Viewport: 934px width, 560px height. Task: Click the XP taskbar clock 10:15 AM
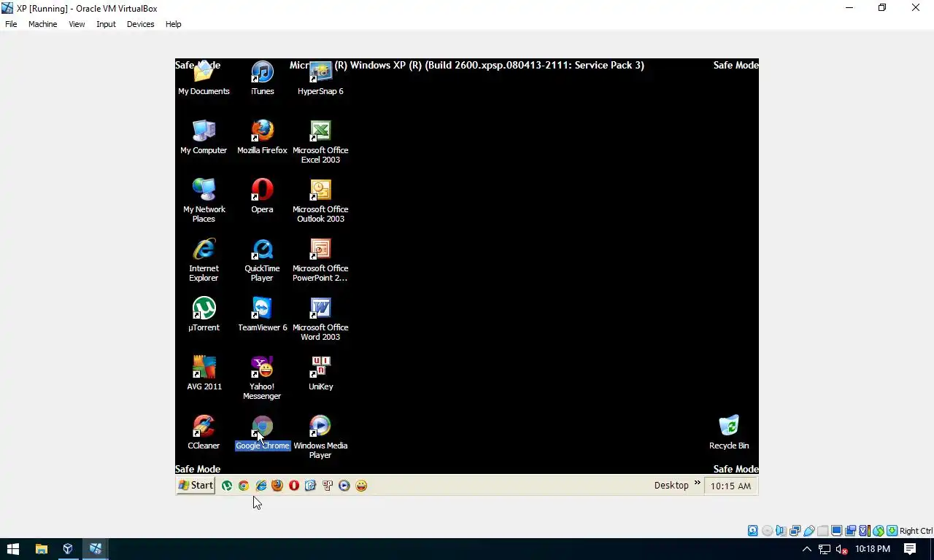click(x=730, y=486)
